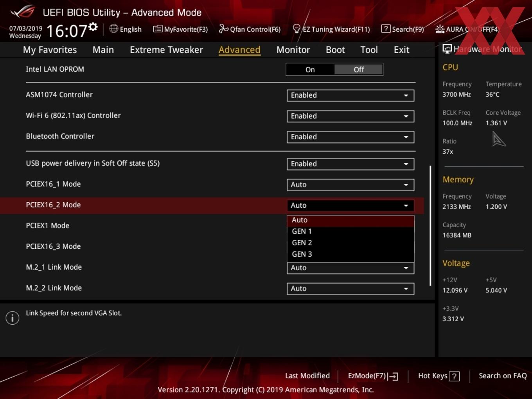Screen dimensions: 532x399
Task: Open the Monitor tab
Action: (293, 50)
